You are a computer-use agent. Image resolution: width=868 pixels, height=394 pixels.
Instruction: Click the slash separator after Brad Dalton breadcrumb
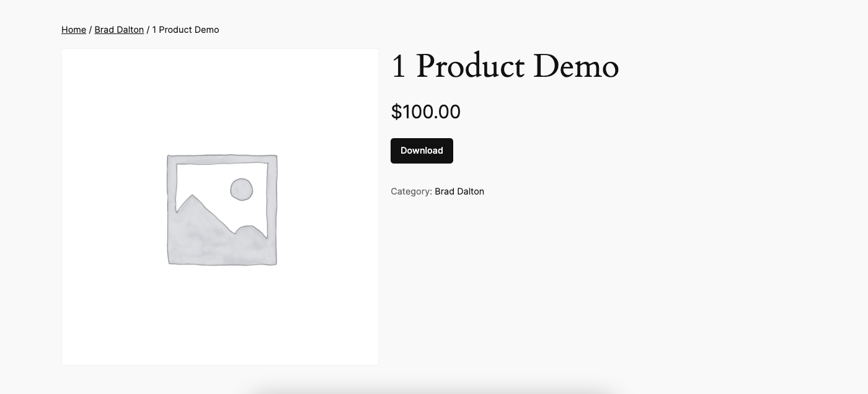click(148, 30)
